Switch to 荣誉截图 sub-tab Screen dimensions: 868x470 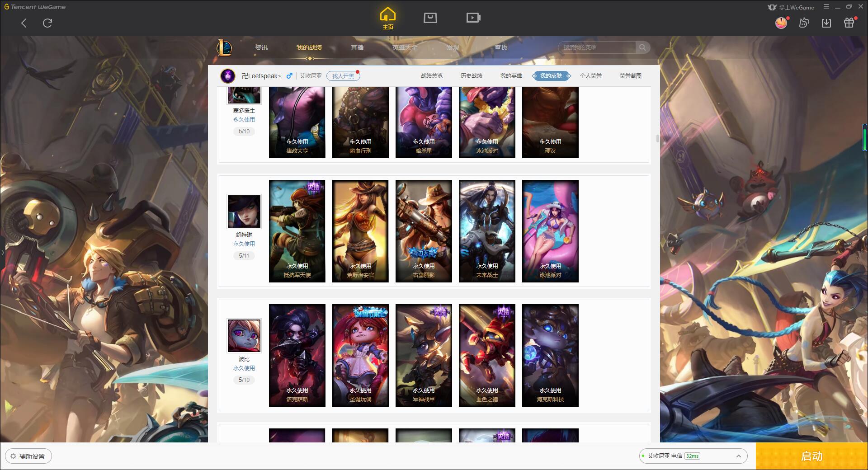631,76
